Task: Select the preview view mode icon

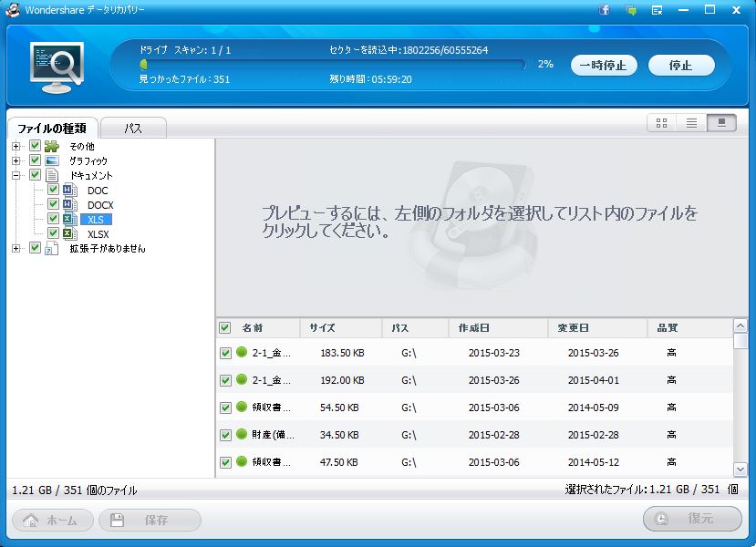Action: coord(721,123)
